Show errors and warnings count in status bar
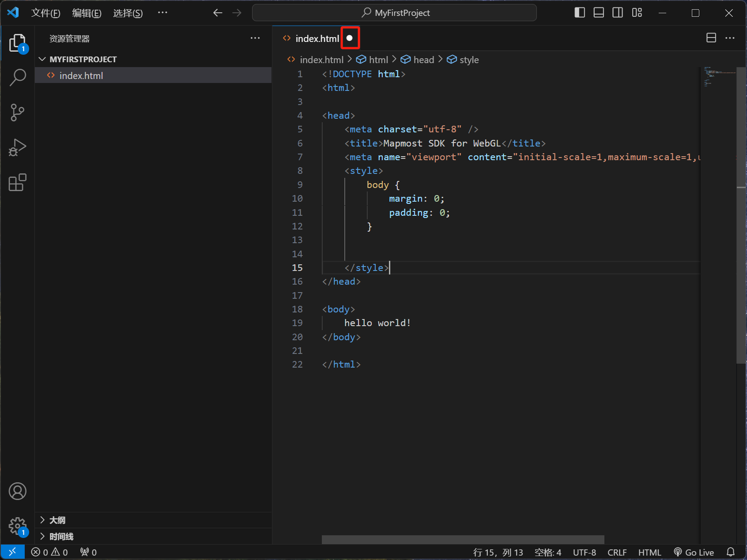Screen dimensions: 747x560 pos(49,552)
